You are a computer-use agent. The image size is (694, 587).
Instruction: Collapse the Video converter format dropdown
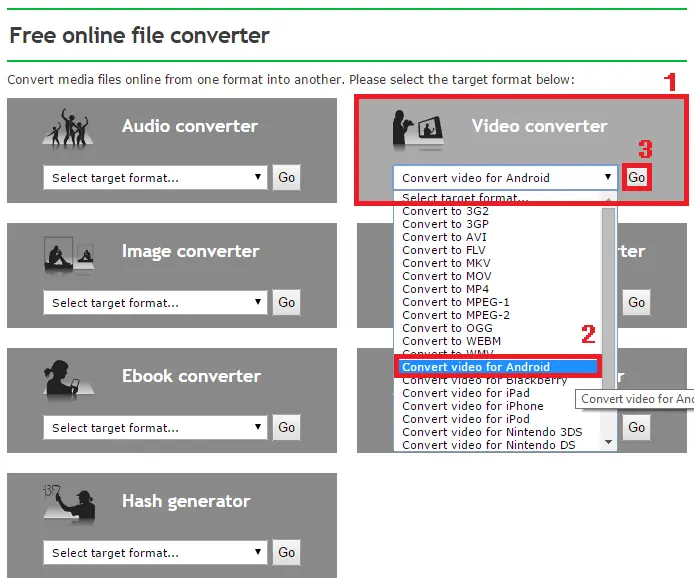(x=505, y=178)
